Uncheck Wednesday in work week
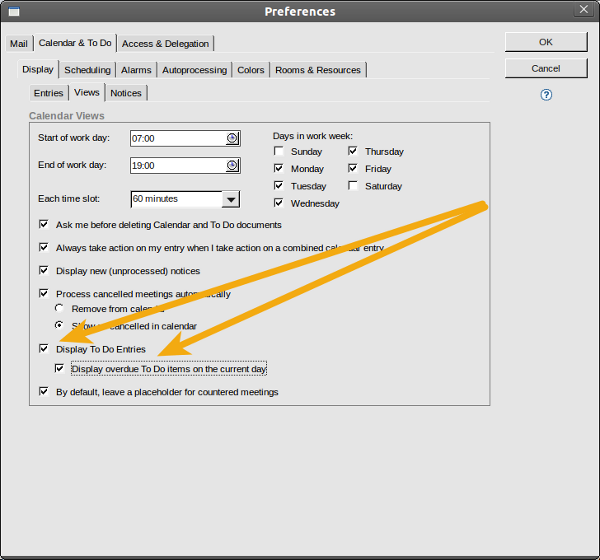This screenshot has height=560, width=600. click(279, 203)
